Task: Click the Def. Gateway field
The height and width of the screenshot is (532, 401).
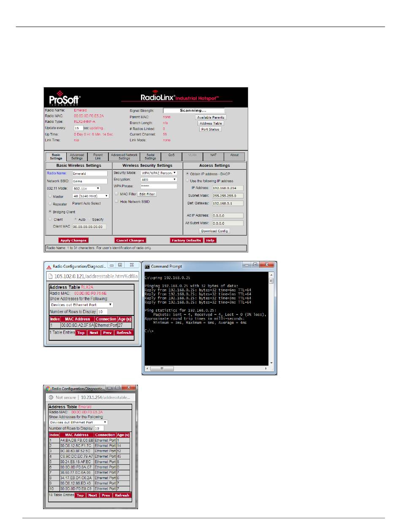Action: pyautogui.click(x=228, y=203)
